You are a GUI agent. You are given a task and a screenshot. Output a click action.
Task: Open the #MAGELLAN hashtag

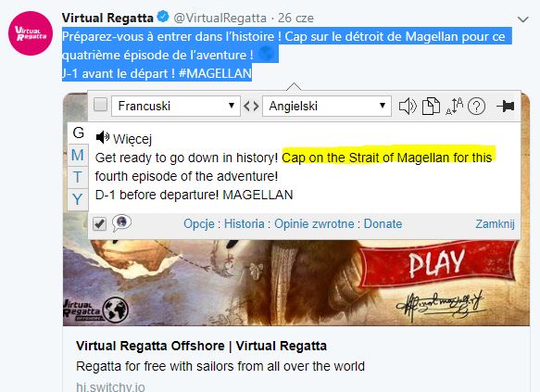[x=215, y=73]
